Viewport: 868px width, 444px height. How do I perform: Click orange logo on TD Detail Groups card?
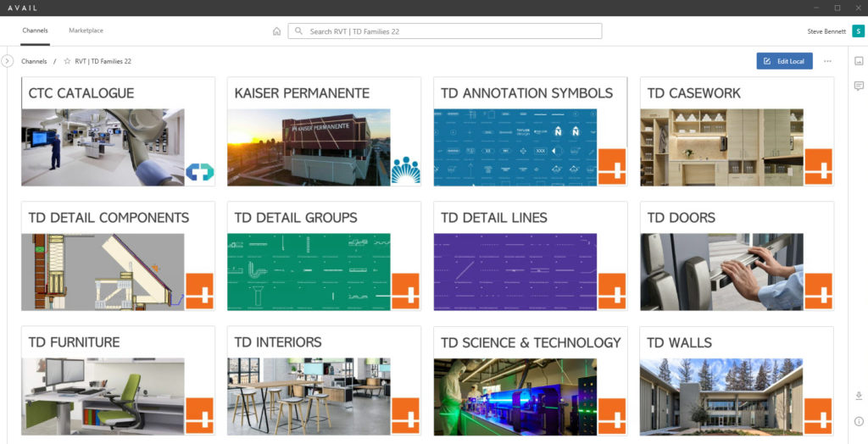(406, 291)
